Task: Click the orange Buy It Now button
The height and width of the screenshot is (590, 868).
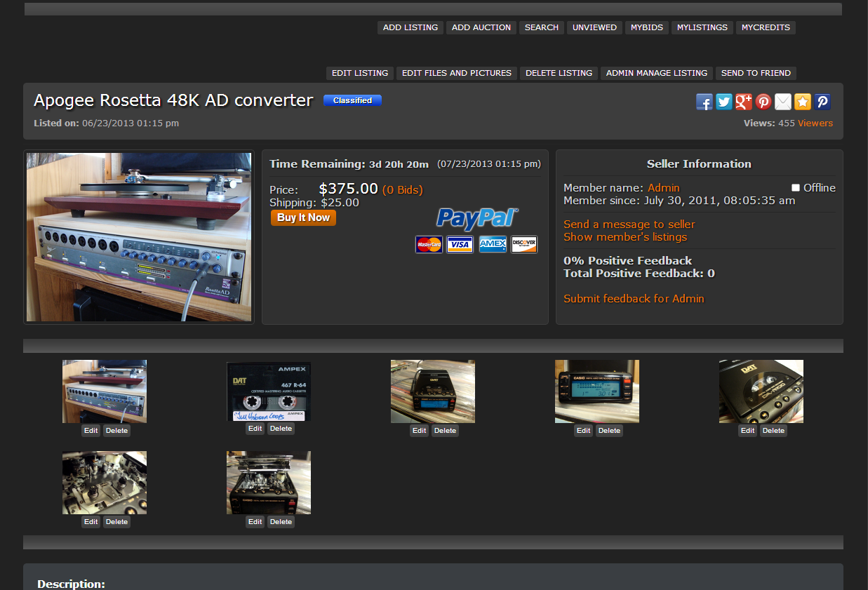Action: click(303, 218)
